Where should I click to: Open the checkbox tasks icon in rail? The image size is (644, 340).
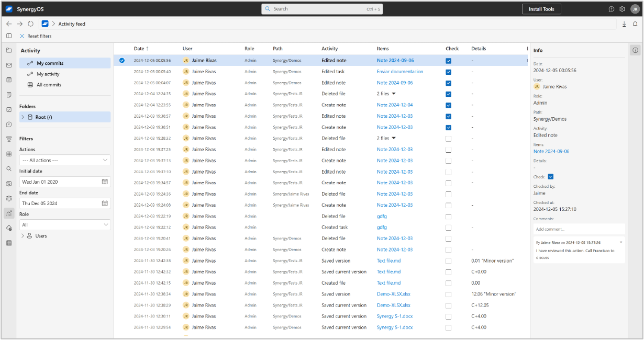(9, 110)
